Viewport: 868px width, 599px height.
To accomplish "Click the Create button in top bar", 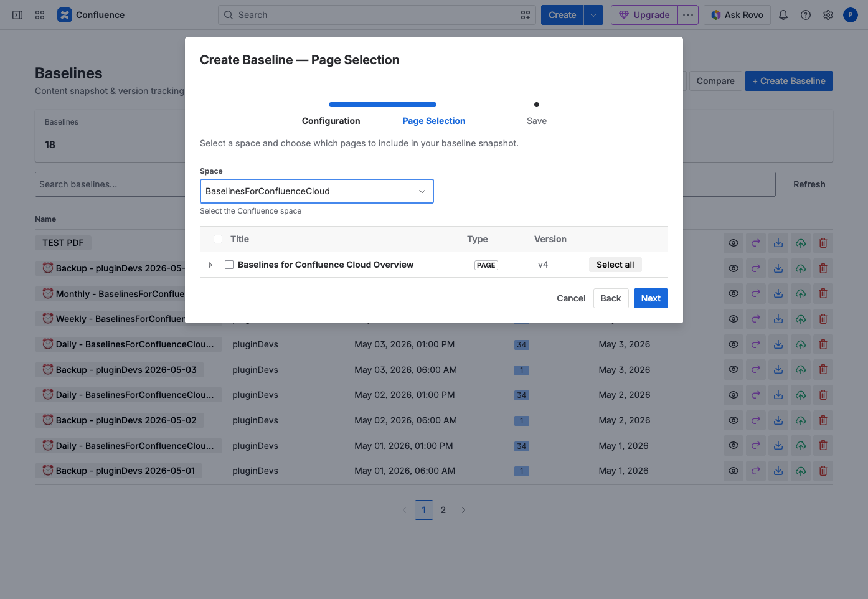I will [x=562, y=15].
